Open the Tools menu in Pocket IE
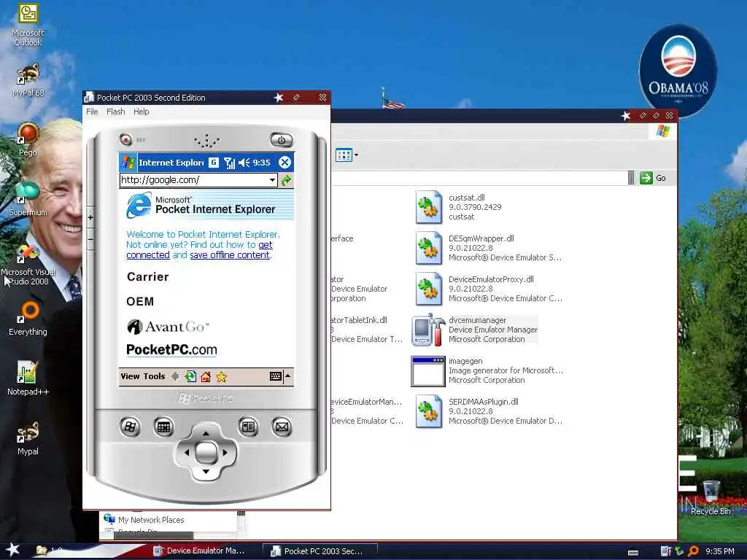This screenshot has width=747, height=560. click(x=154, y=376)
